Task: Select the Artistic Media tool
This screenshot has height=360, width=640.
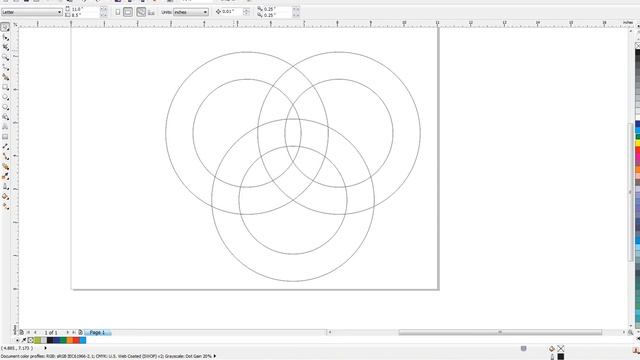Action: tap(5, 77)
